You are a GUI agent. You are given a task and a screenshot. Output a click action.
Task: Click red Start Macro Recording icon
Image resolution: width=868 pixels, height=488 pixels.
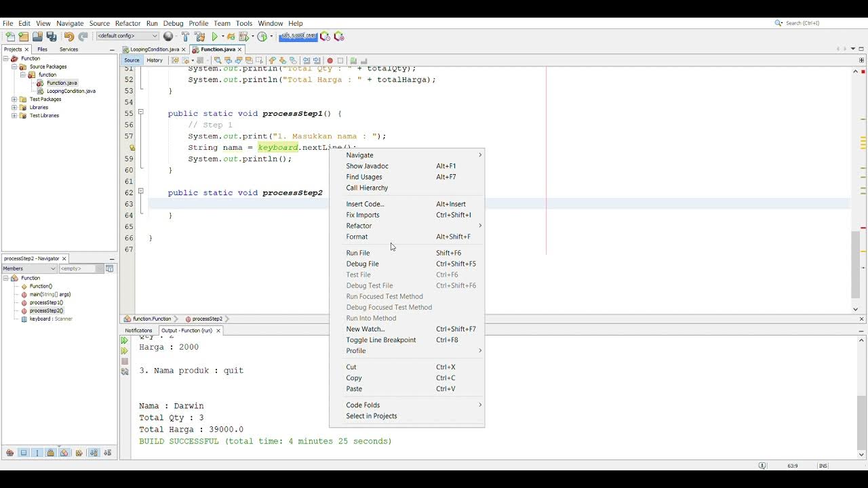pyautogui.click(x=330, y=60)
